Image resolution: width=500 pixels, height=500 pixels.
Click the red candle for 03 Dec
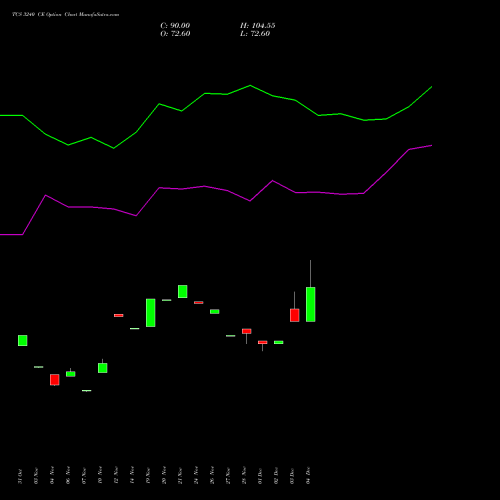point(295,315)
